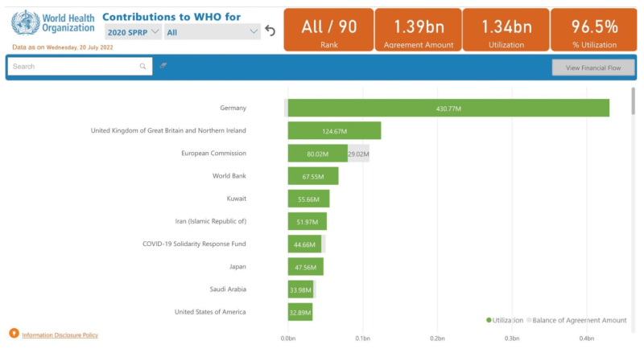Select the World Bank 67.55M bar
This screenshot has width=644, height=353.
[313, 175]
